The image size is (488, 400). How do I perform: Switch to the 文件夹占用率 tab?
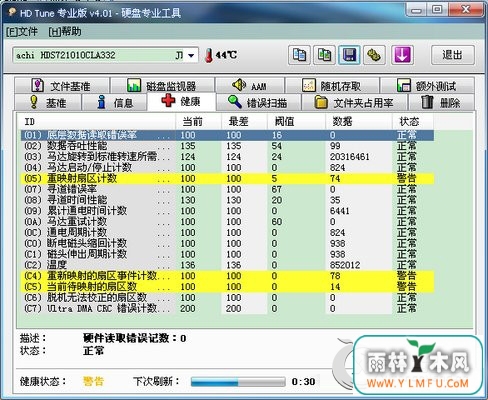point(354,102)
